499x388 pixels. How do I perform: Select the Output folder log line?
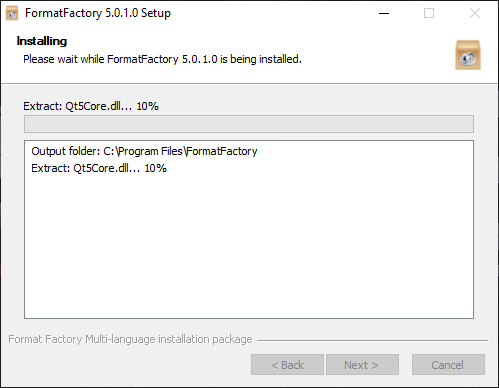(144, 151)
